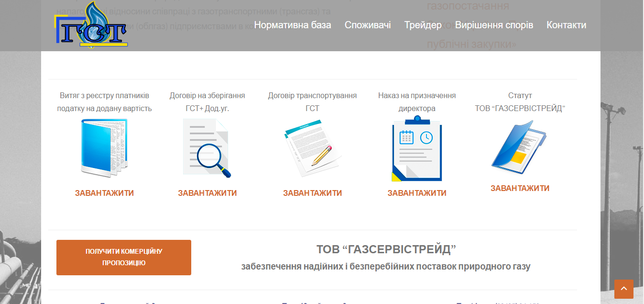Download the director appointment order

[x=417, y=193]
